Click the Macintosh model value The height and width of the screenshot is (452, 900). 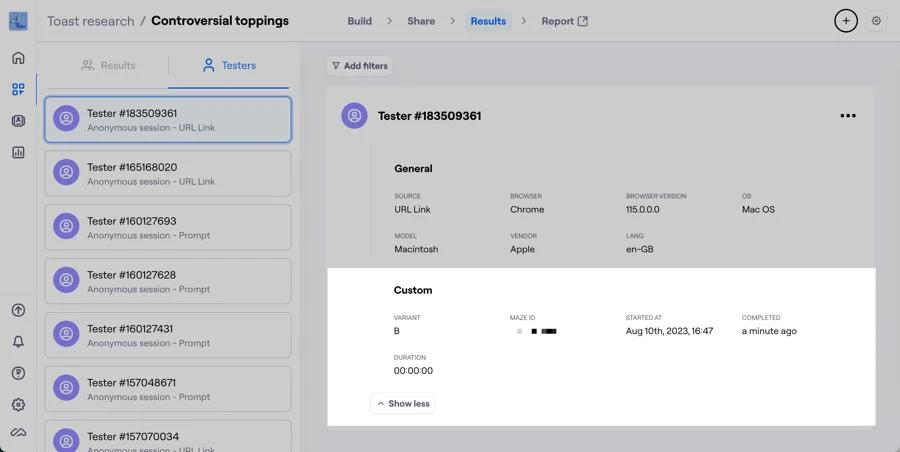click(x=416, y=249)
